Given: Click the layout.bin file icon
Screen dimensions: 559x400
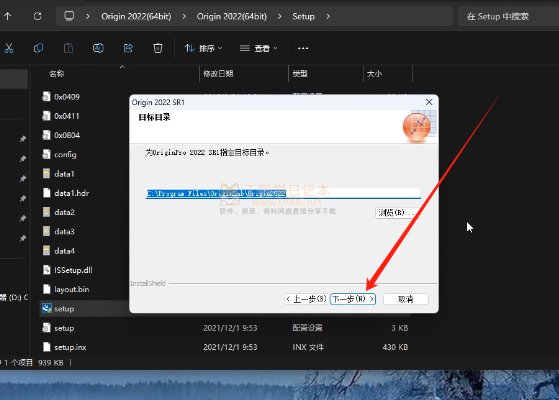Looking at the screenshot, I should coord(47,289).
